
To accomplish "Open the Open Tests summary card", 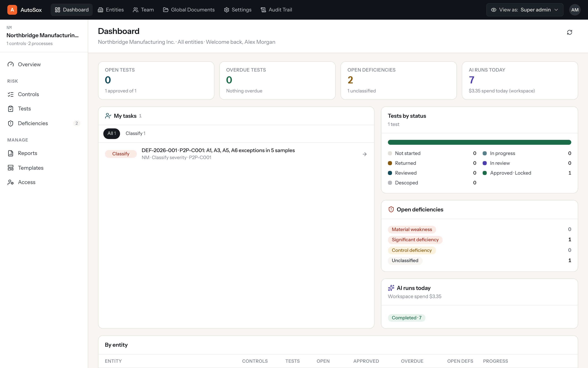I will pos(156,81).
